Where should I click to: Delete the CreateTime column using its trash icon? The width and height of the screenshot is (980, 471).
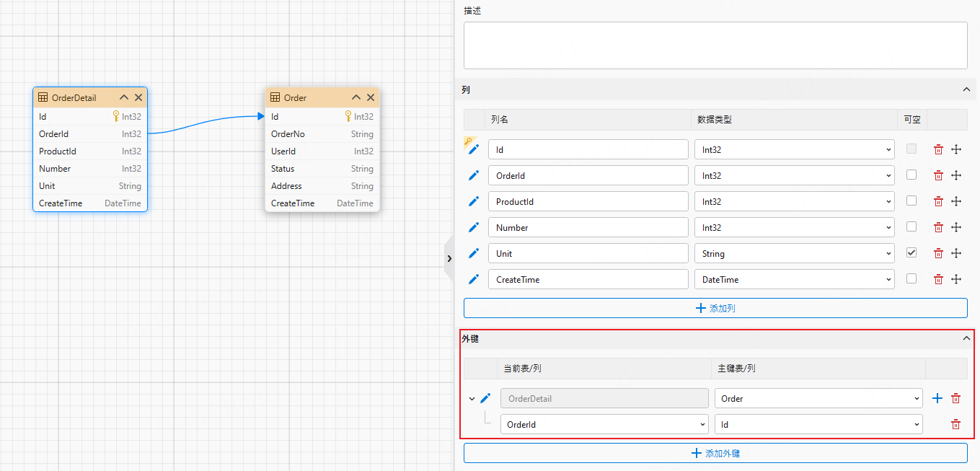tap(938, 279)
